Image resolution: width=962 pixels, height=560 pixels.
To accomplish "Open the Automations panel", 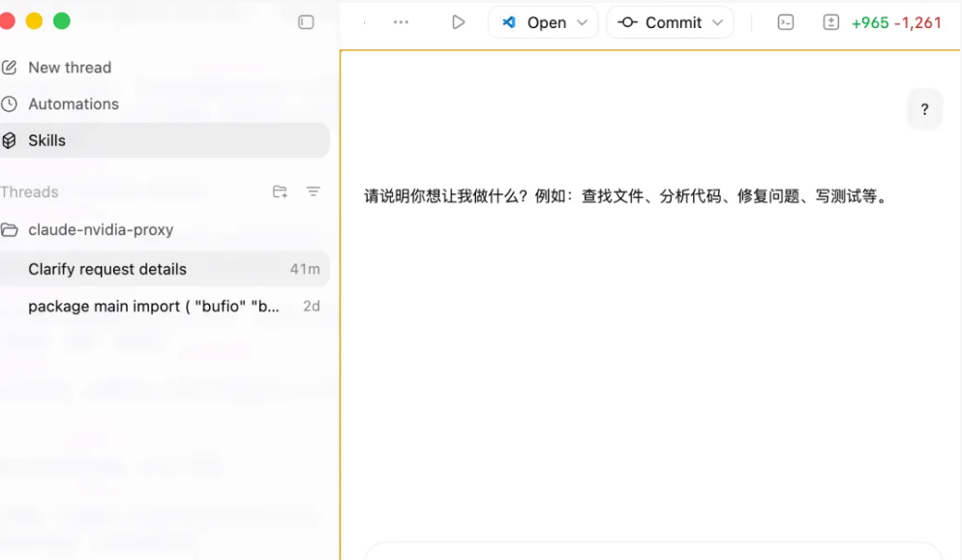I will click(x=74, y=103).
